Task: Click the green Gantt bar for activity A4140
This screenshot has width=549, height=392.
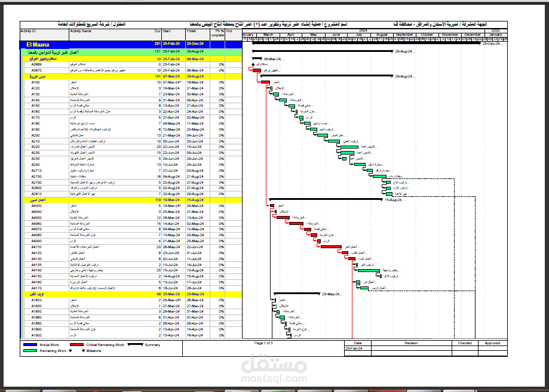Action: (369, 271)
